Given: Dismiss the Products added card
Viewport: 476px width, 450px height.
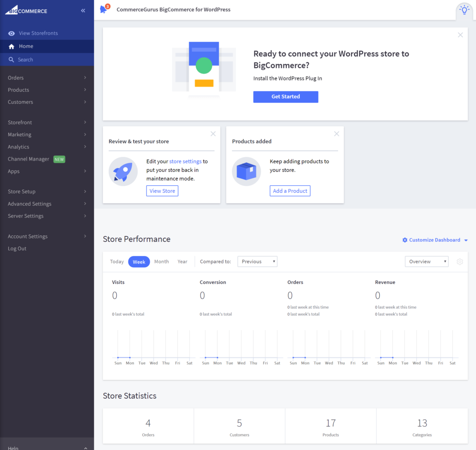Looking at the screenshot, I should tap(337, 134).
